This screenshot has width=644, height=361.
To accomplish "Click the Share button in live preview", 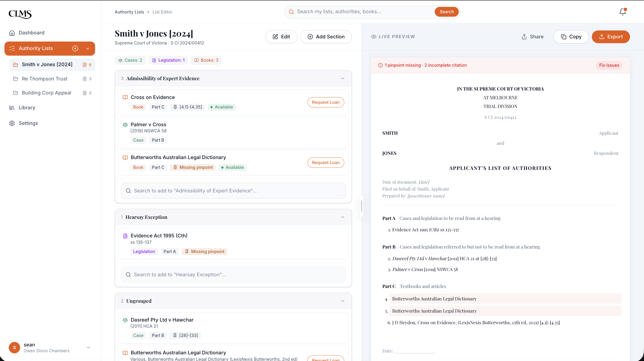I will [533, 37].
